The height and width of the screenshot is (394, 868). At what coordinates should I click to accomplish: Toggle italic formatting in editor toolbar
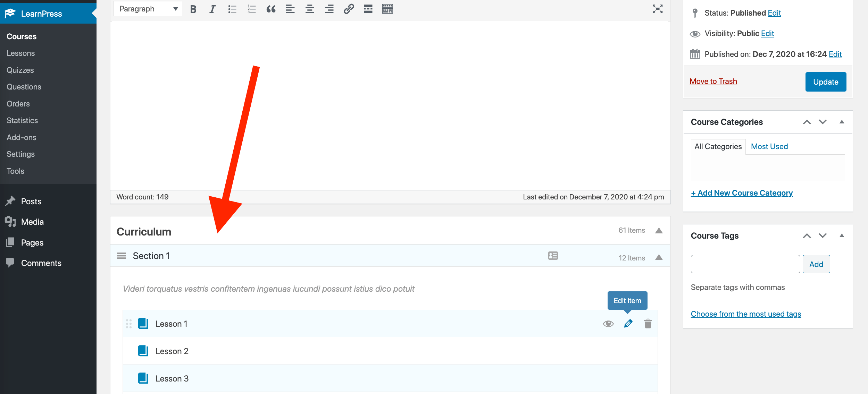[x=212, y=9]
